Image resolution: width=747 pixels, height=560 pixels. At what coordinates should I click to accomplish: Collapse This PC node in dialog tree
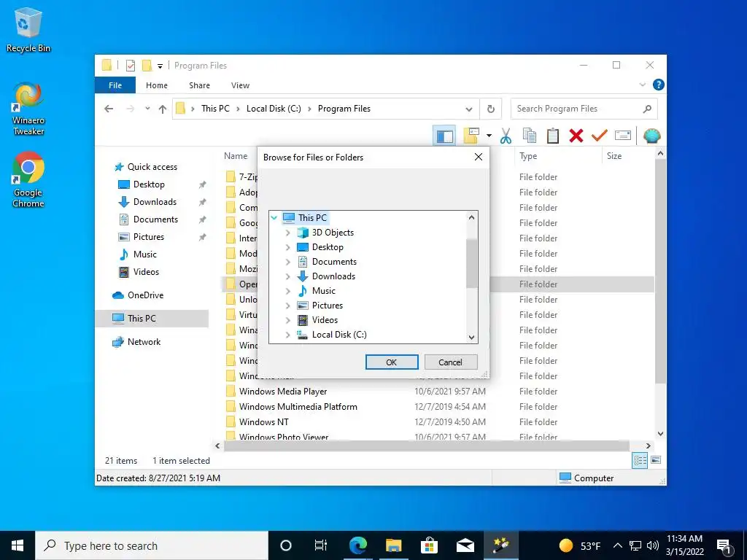point(274,217)
